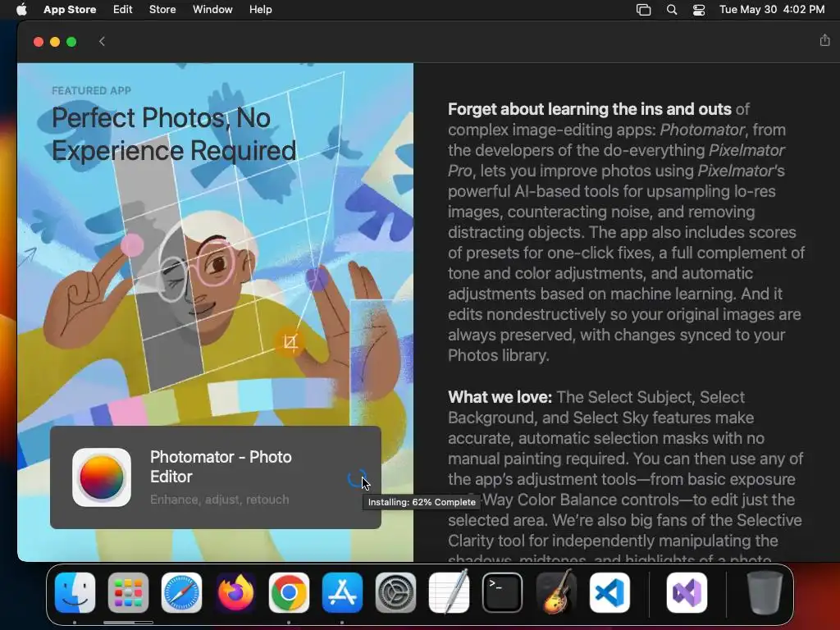Open the share button in toolbar
The height and width of the screenshot is (630, 840).
coord(824,40)
